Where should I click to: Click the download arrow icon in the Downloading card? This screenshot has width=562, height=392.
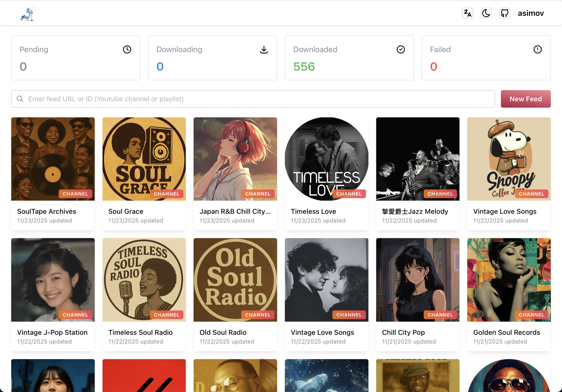tap(264, 49)
